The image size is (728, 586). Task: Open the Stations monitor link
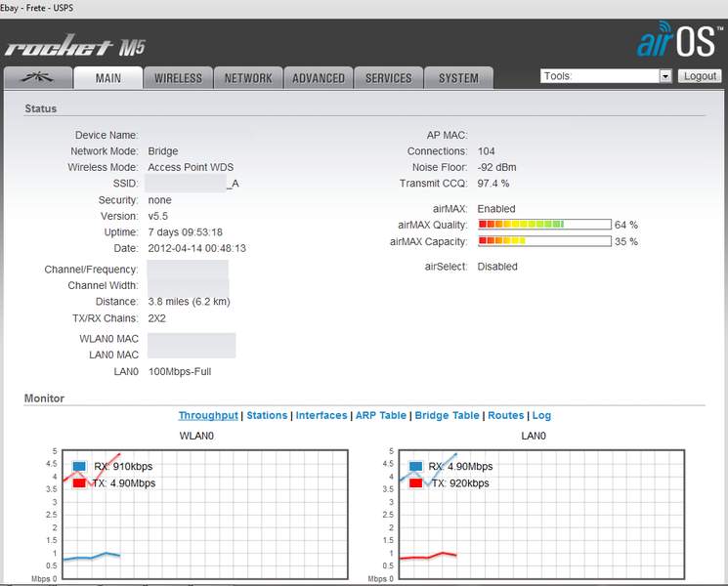click(x=267, y=415)
